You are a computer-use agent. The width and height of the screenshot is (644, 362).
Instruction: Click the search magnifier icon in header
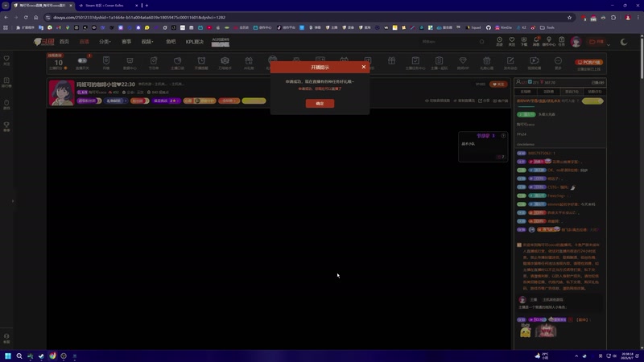(481, 42)
